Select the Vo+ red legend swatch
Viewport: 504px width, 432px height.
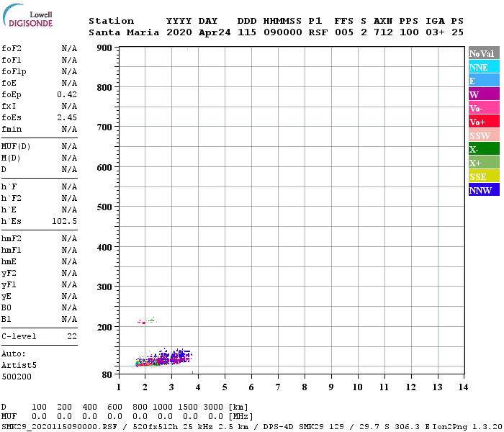pyautogui.click(x=484, y=122)
